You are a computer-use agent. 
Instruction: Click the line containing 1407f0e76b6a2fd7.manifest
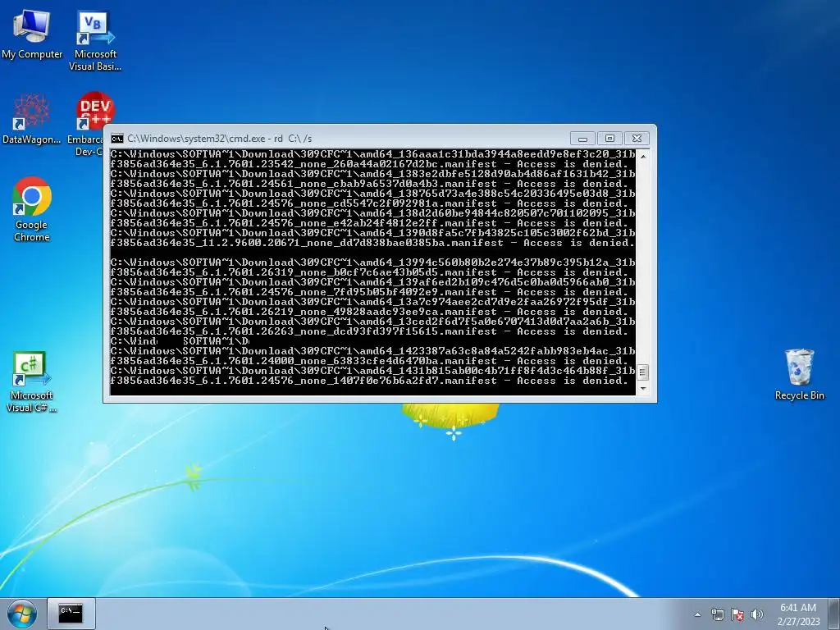coord(370,381)
